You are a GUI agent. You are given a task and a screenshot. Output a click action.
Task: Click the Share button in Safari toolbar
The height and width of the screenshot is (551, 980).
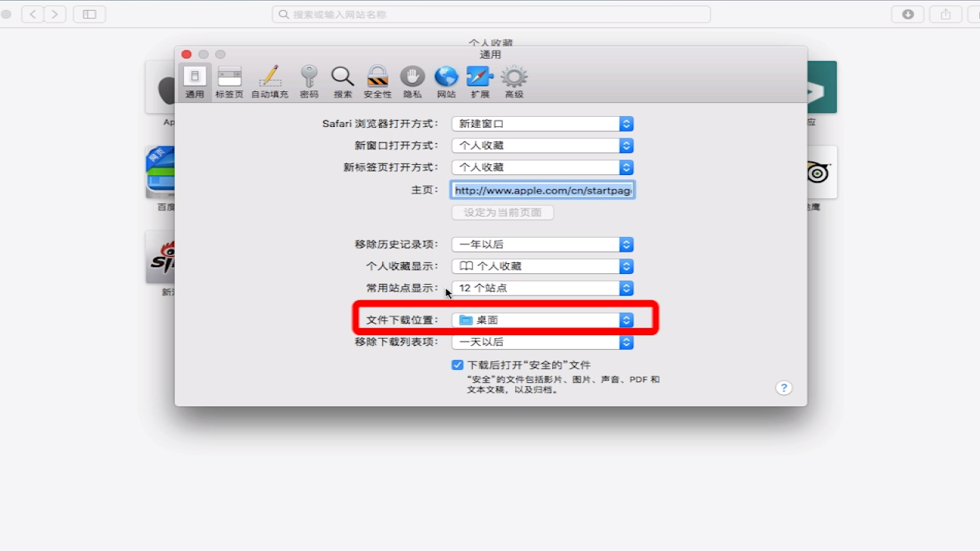tap(946, 14)
